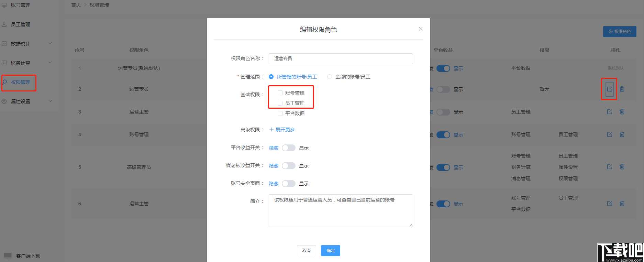Viewport: 644px width, 262px height.
Task: Check the 员工管理 basic permission
Action: 280,103
